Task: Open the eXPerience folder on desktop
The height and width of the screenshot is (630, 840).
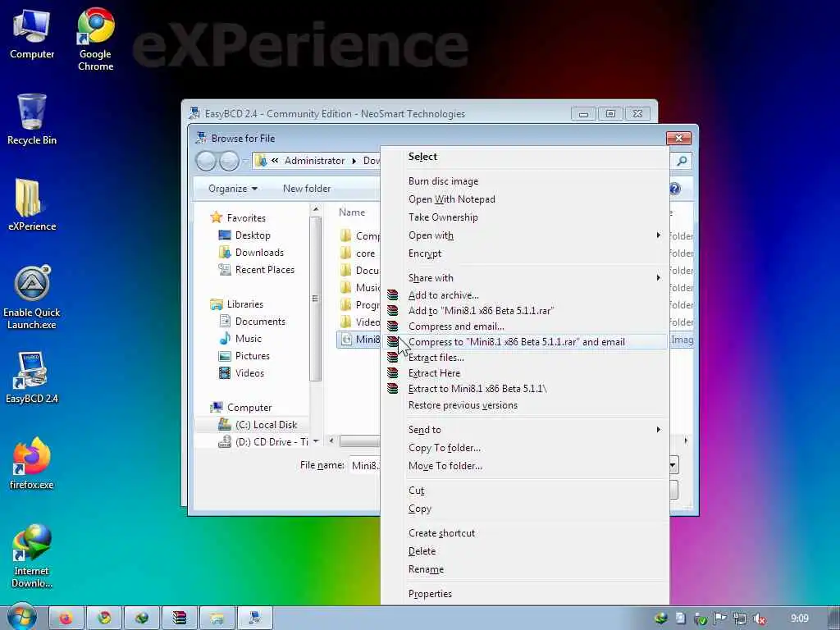Action: pyautogui.click(x=32, y=204)
